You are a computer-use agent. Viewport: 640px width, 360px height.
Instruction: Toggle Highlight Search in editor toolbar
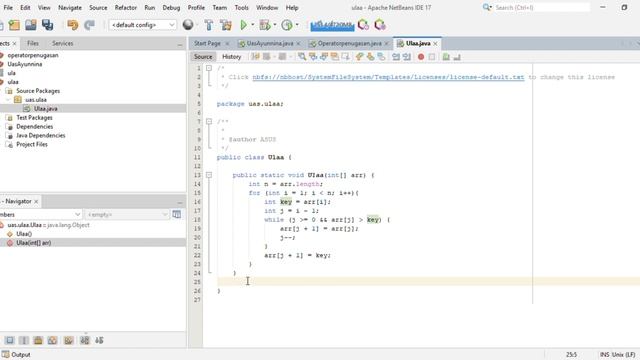(x=335, y=57)
